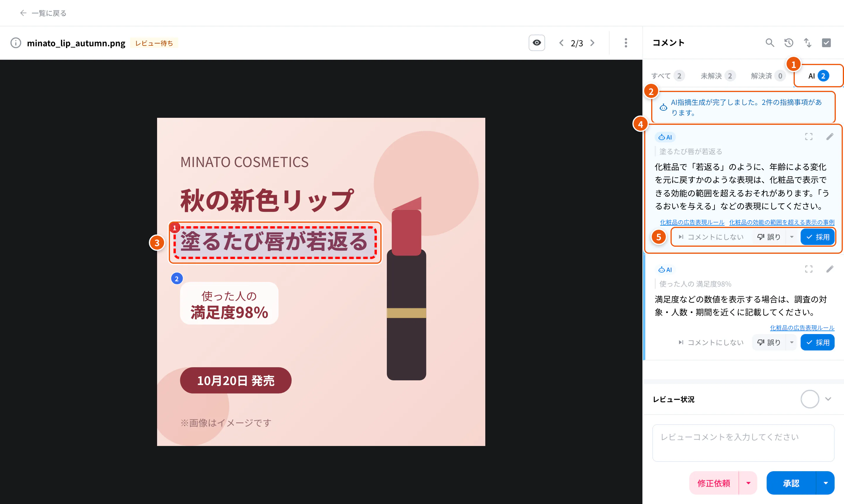Image resolution: width=844 pixels, height=504 pixels.
Task: Go to previous file with left chevron
Action: (x=561, y=43)
